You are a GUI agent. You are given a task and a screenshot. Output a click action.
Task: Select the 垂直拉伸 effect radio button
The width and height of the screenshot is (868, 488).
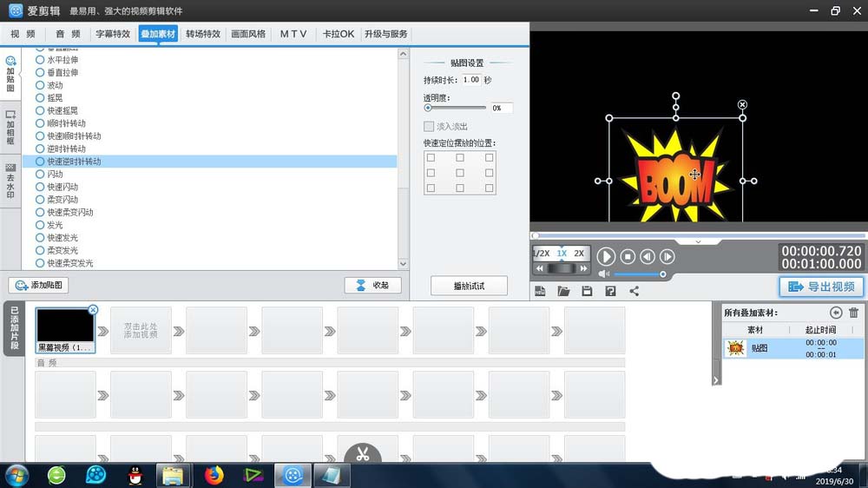[40, 73]
